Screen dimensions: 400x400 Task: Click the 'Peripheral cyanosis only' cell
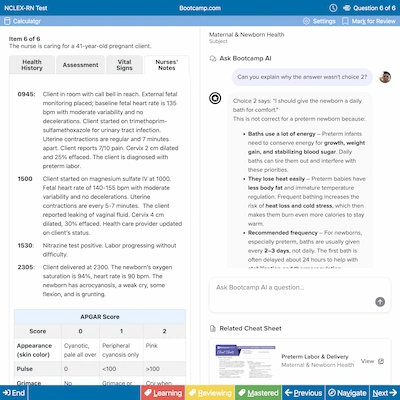[x=120, y=350]
